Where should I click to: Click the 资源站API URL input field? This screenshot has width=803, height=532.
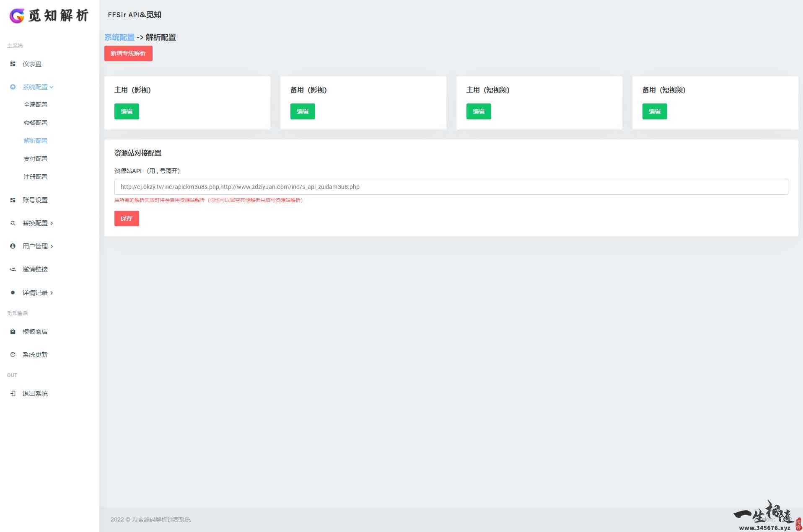coord(451,187)
